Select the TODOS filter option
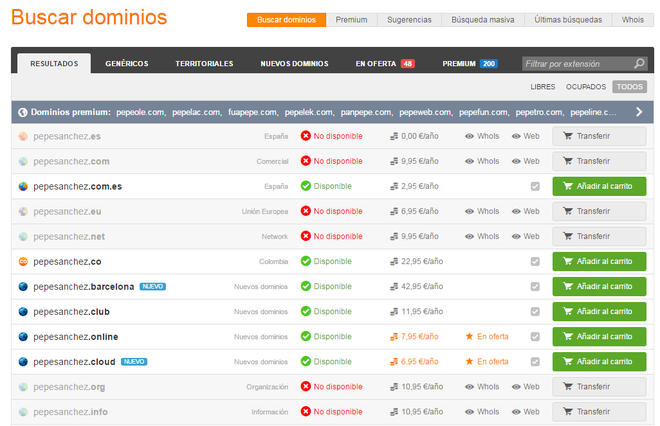This screenshot has height=426, width=660. (629, 87)
